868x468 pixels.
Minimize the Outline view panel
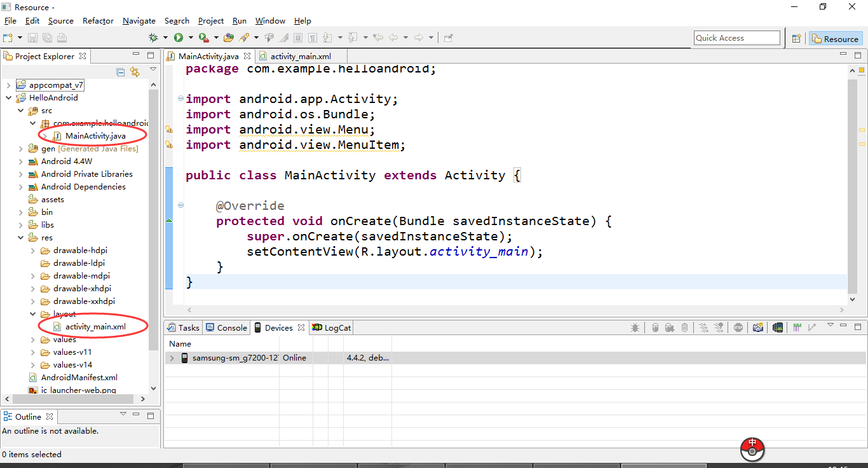coord(137,416)
